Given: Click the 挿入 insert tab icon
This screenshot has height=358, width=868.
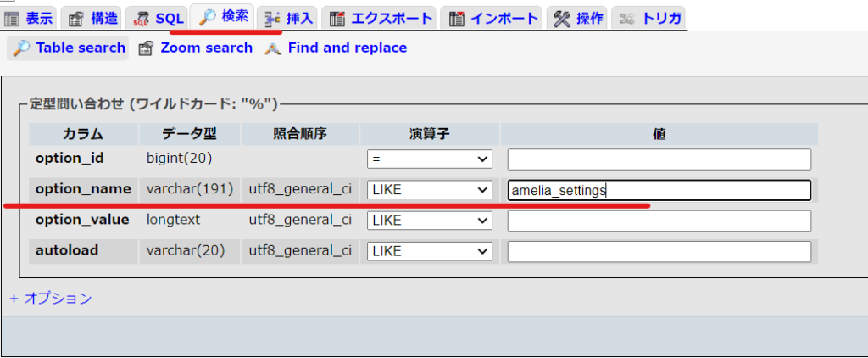Looking at the screenshot, I should point(272,20).
